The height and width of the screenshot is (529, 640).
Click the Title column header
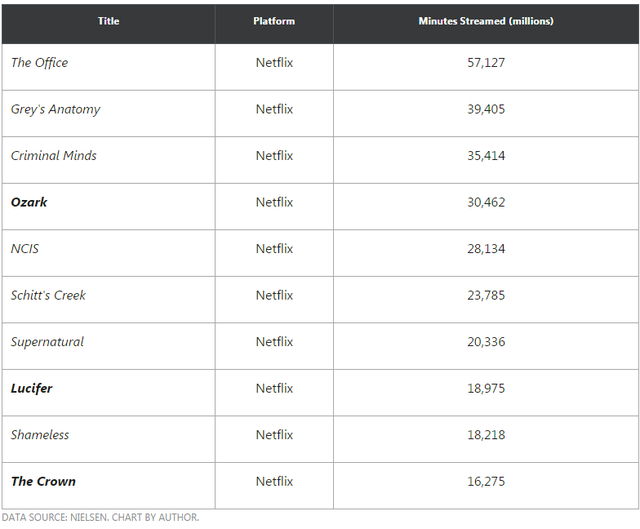coord(108,21)
